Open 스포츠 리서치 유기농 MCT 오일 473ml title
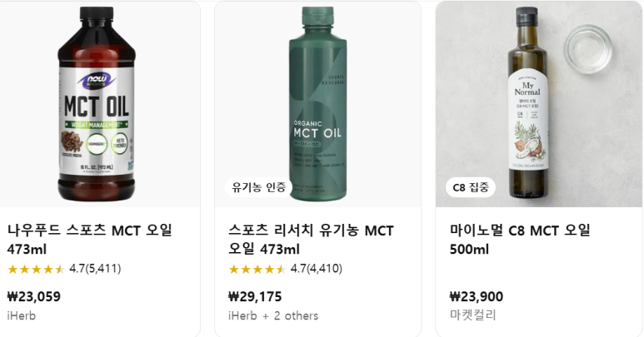 (311, 240)
